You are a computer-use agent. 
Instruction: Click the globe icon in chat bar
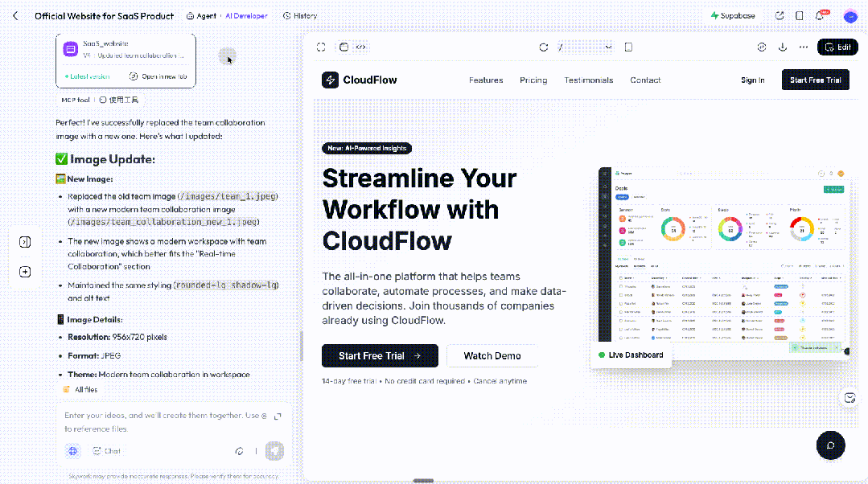[73, 451]
